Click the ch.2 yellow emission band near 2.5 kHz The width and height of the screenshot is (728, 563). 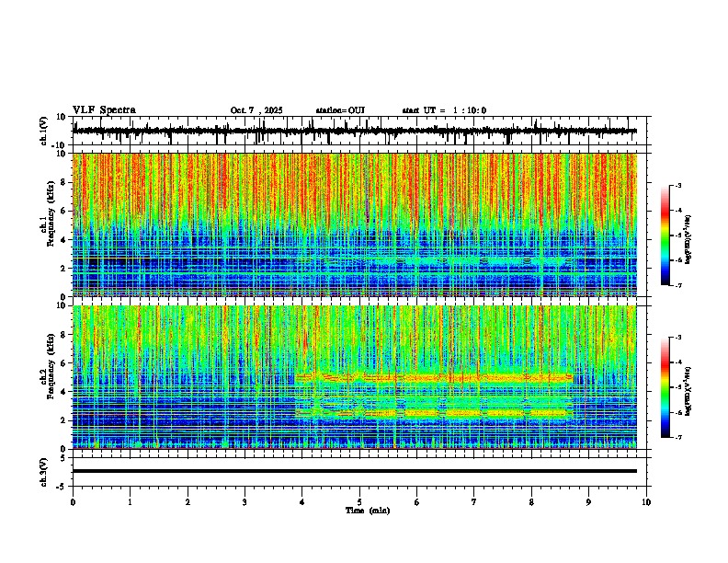point(434,412)
